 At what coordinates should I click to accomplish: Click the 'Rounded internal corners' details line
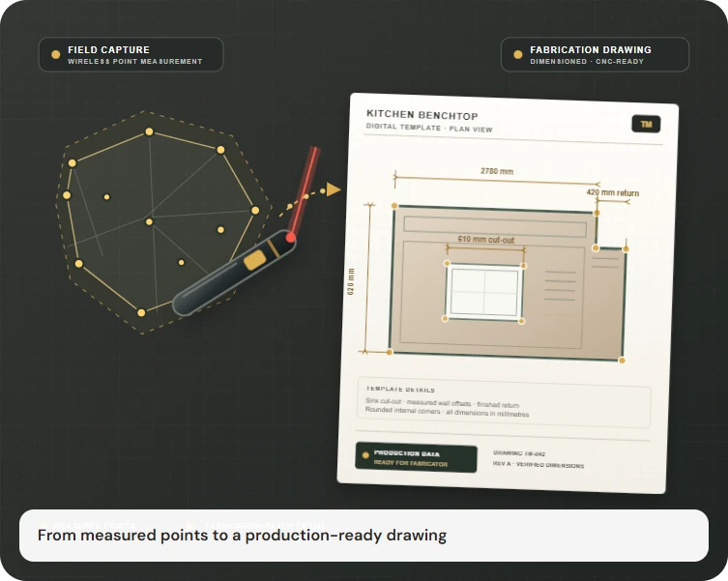447,412
